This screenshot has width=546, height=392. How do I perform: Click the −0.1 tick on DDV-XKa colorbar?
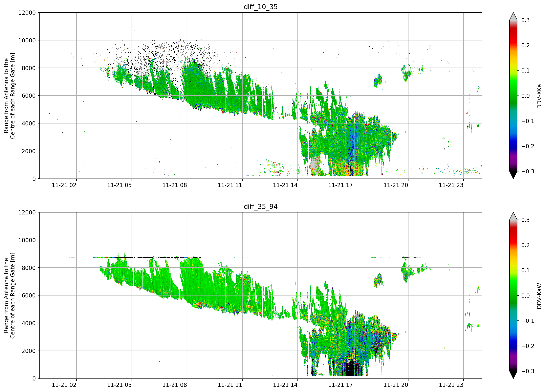point(528,121)
